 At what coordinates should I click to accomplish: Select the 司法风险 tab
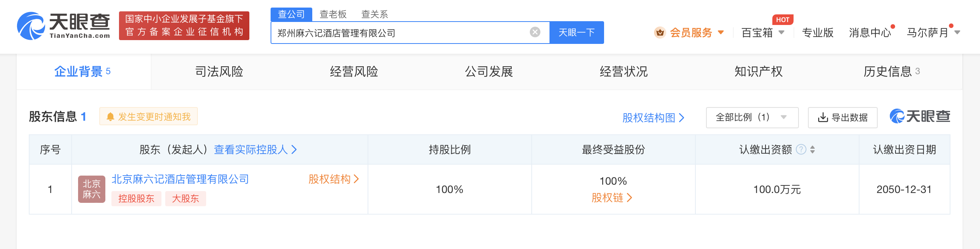point(219,72)
